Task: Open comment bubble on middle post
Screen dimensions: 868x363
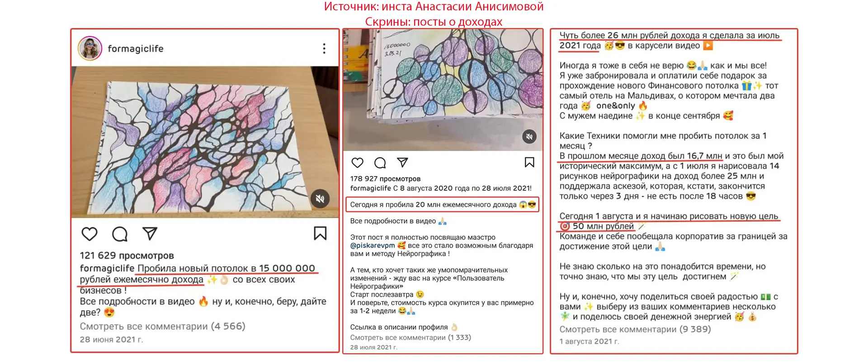Action: click(380, 163)
